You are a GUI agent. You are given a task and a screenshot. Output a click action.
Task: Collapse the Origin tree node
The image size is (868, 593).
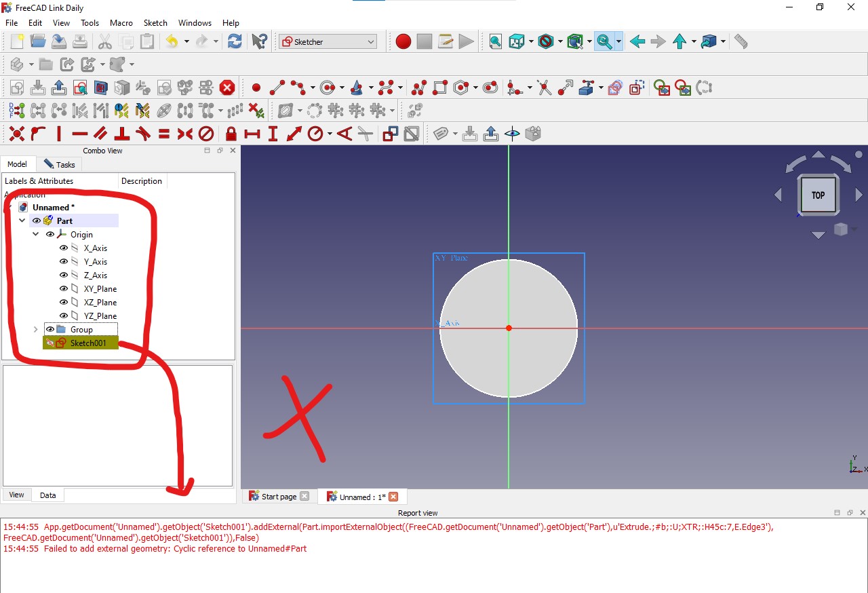(x=35, y=234)
